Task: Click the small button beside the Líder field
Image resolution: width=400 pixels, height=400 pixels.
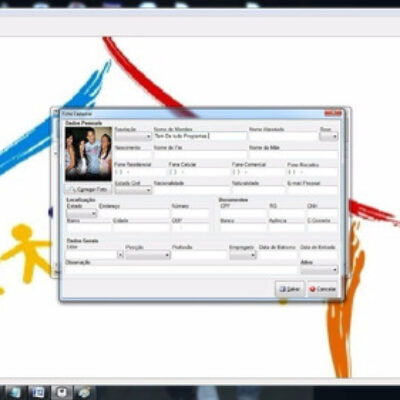Action: (x=120, y=255)
